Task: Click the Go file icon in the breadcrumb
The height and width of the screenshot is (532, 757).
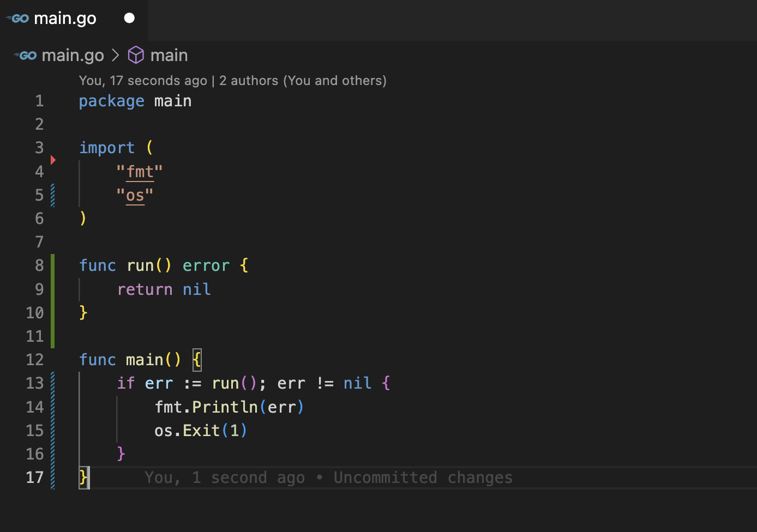Action: (x=26, y=56)
